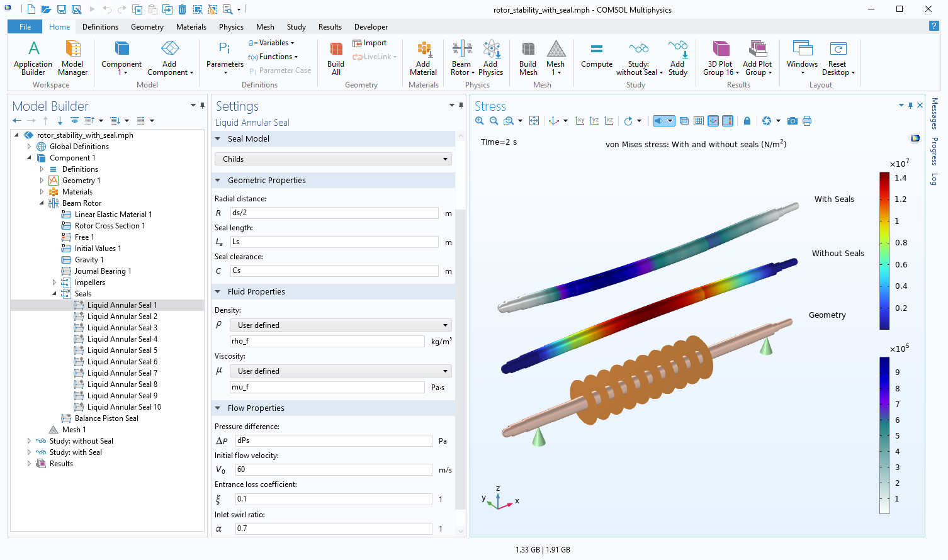Expand the Impellers tree node
The image size is (948, 560).
(54, 283)
